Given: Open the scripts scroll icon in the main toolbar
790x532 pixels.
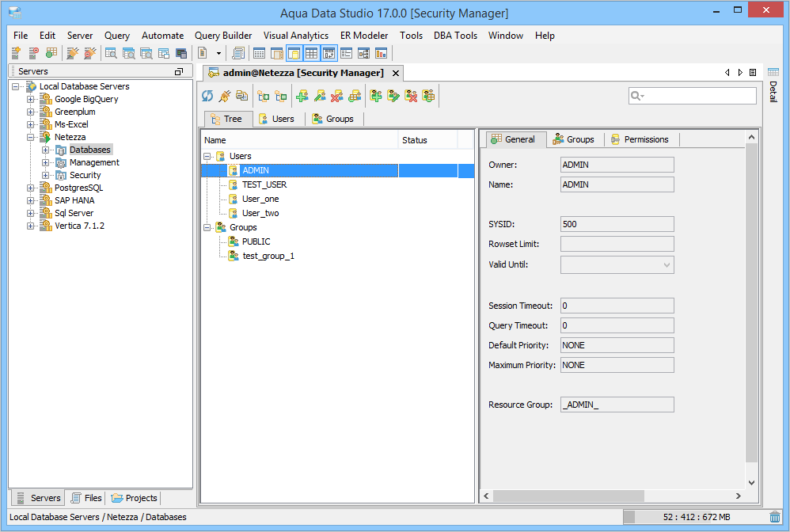Looking at the screenshot, I should click(238, 53).
